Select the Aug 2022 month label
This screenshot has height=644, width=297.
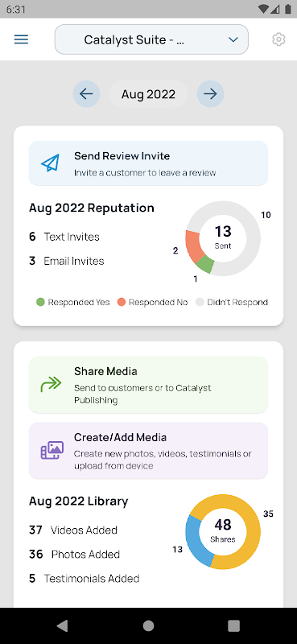148,94
